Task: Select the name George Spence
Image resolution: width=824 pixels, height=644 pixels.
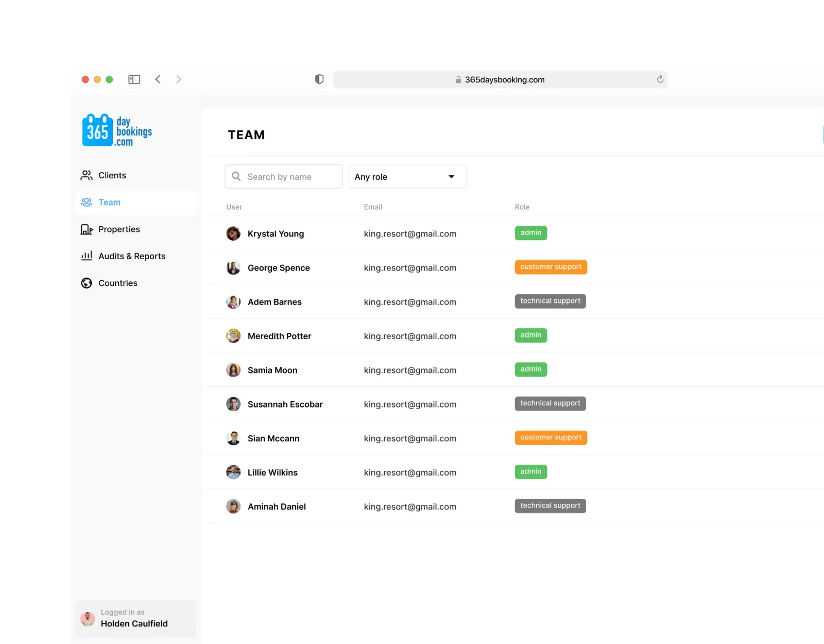Action: 279,268
